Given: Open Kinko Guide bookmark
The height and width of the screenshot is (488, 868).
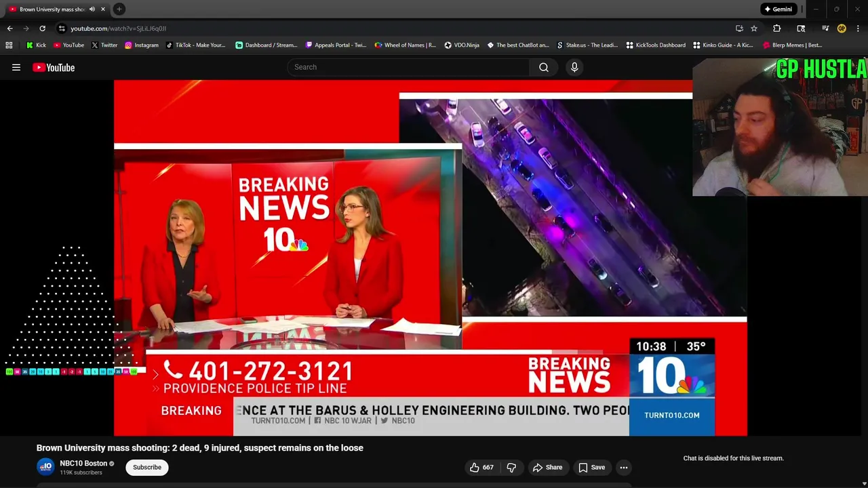Looking at the screenshot, I should (x=723, y=45).
